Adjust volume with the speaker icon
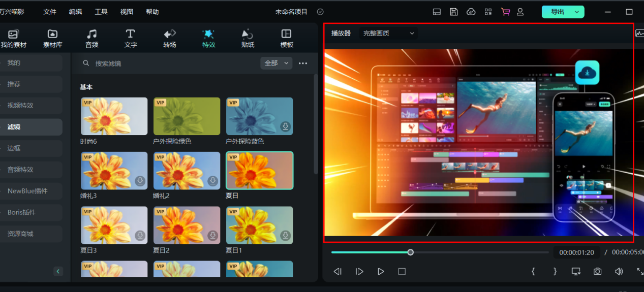 coord(619,272)
